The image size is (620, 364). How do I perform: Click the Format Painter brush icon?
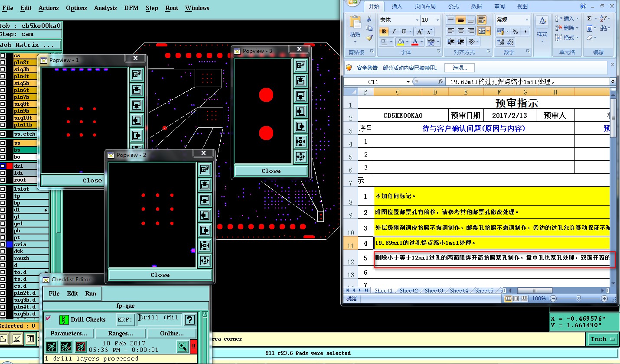pyautogui.click(x=369, y=37)
